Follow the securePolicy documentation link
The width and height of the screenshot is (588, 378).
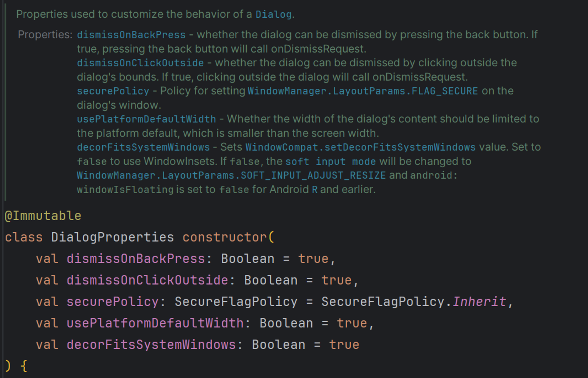click(113, 91)
